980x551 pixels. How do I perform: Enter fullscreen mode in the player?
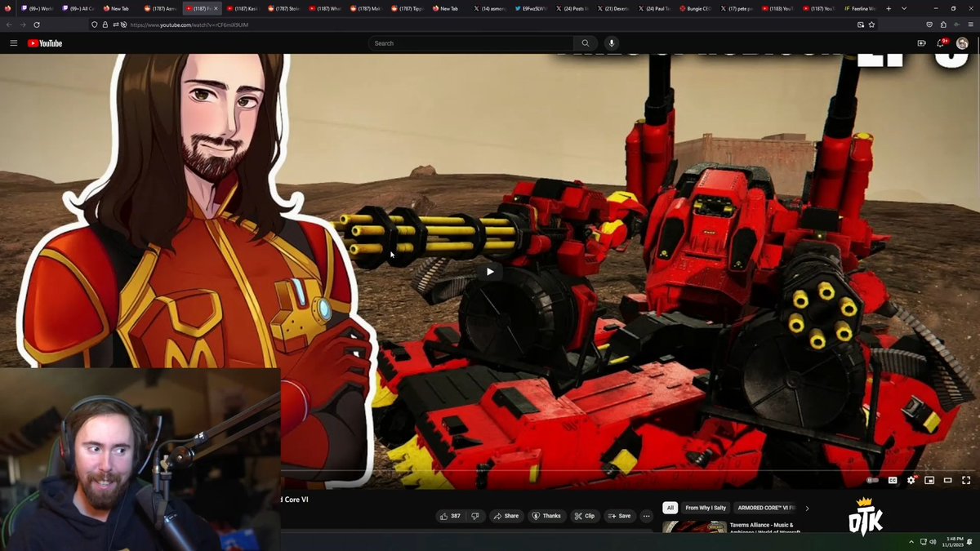966,480
